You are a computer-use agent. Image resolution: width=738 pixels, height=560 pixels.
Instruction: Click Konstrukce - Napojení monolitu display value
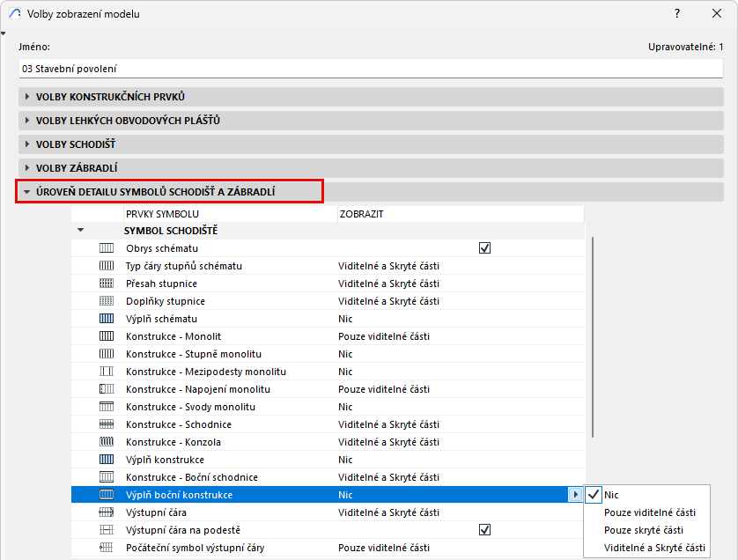[x=384, y=389]
